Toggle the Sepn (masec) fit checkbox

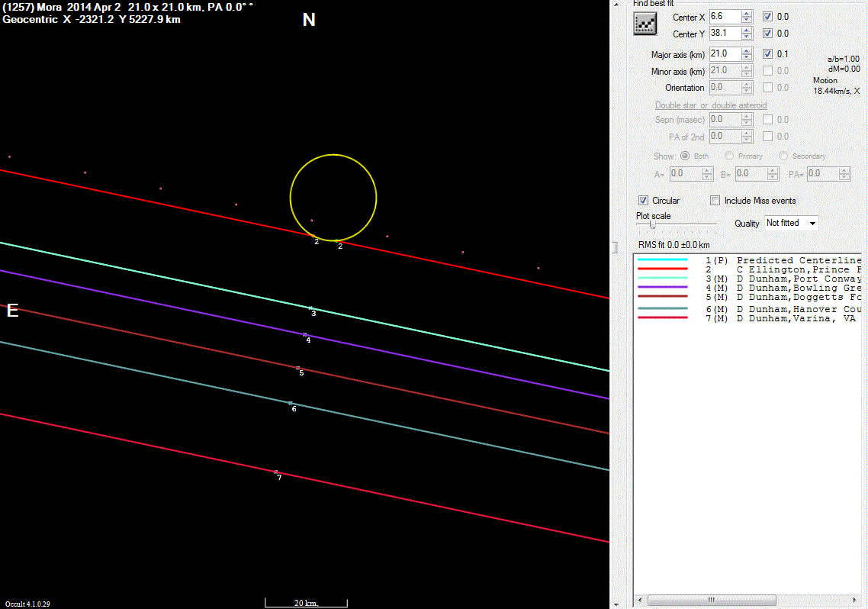(x=767, y=120)
